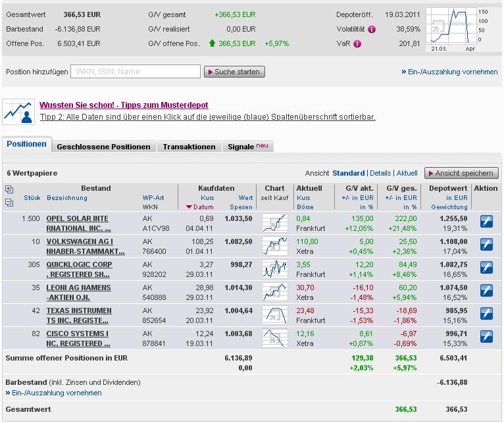The width and height of the screenshot is (504, 423).
Task: Click the info icon next to Volatilität
Action: (372, 30)
